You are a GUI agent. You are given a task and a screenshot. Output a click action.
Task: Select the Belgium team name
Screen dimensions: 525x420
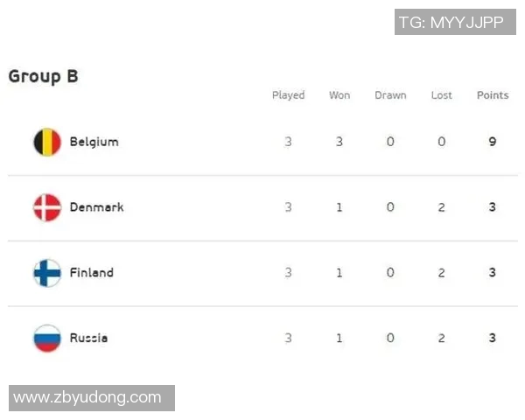[x=94, y=142]
